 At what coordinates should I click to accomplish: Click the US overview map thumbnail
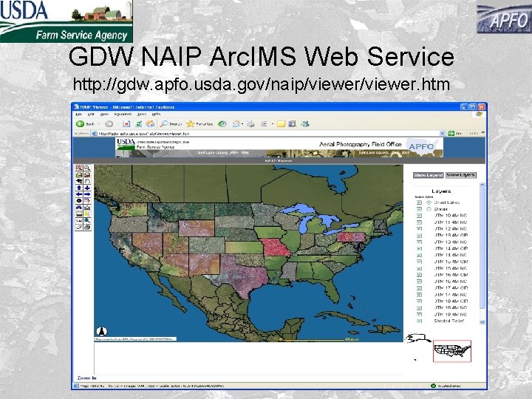tap(452, 351)
